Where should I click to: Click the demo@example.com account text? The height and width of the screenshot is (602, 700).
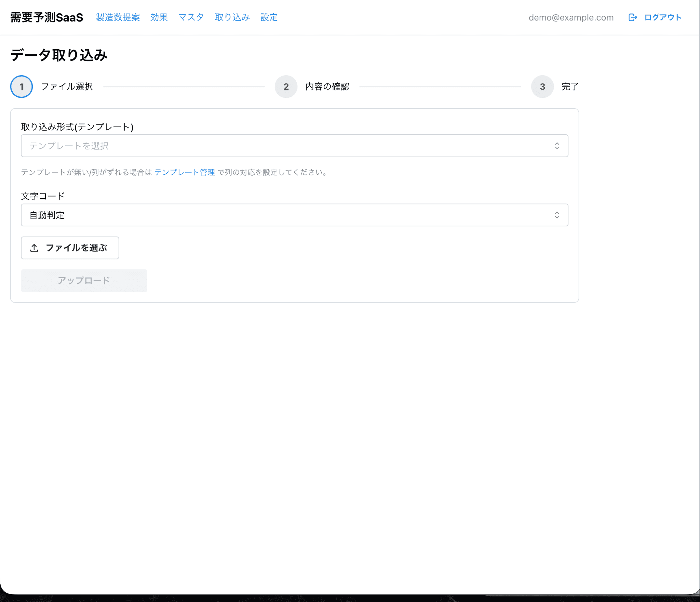pyautogui.click(x=571, y=17)
